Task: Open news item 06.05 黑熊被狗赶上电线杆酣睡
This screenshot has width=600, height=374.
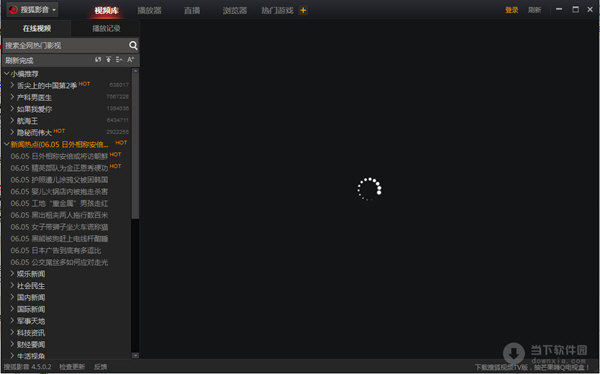Action: tap(59, 238)
